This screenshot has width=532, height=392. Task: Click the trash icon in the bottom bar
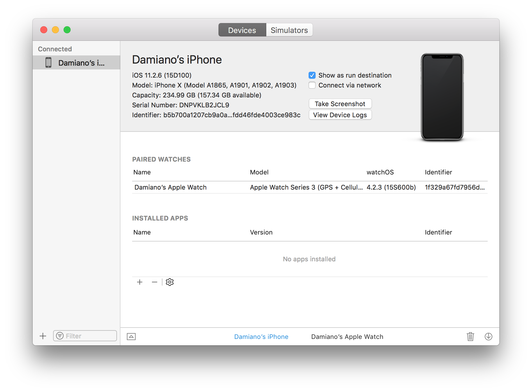(x=470, y=337)
